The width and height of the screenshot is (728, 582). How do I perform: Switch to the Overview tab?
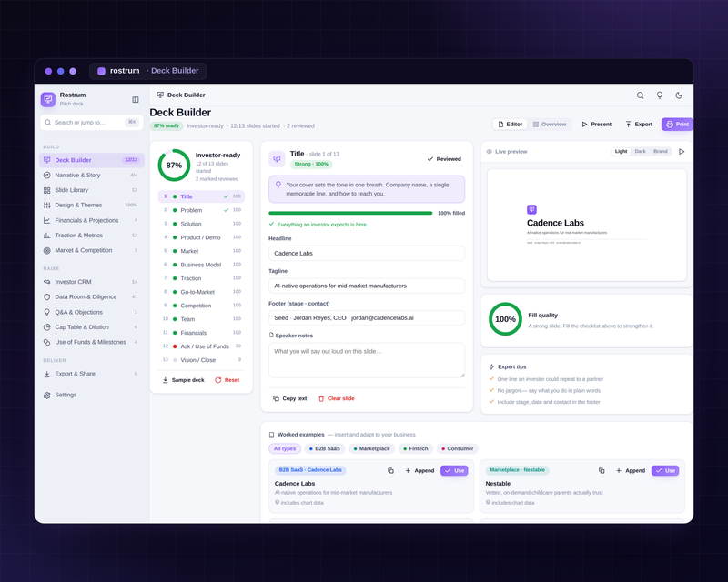click(x=550, y=124)
